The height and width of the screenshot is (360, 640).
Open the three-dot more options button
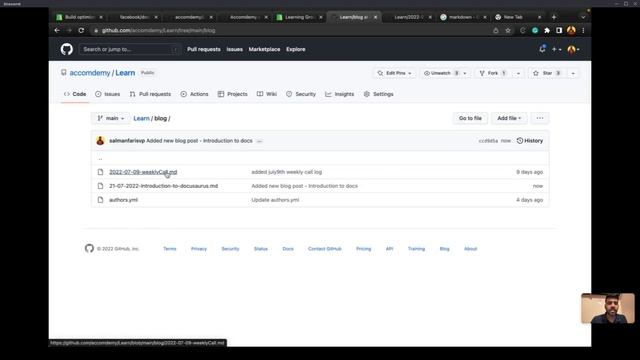pyautogui.click(x=540, y=118)
